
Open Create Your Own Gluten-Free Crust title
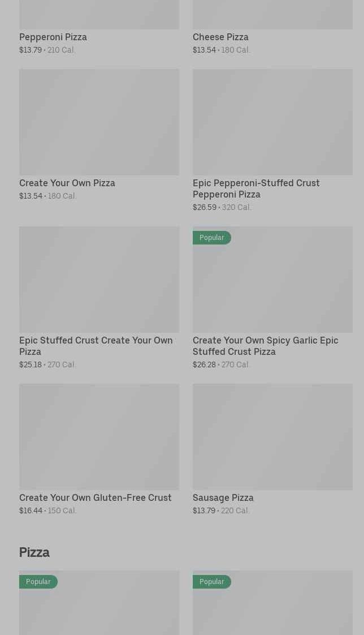pyautogui.click(x=96, y=498)
